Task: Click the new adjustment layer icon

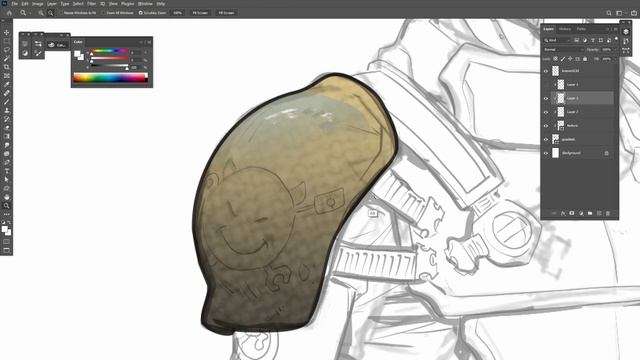Action: coord(581,213)
